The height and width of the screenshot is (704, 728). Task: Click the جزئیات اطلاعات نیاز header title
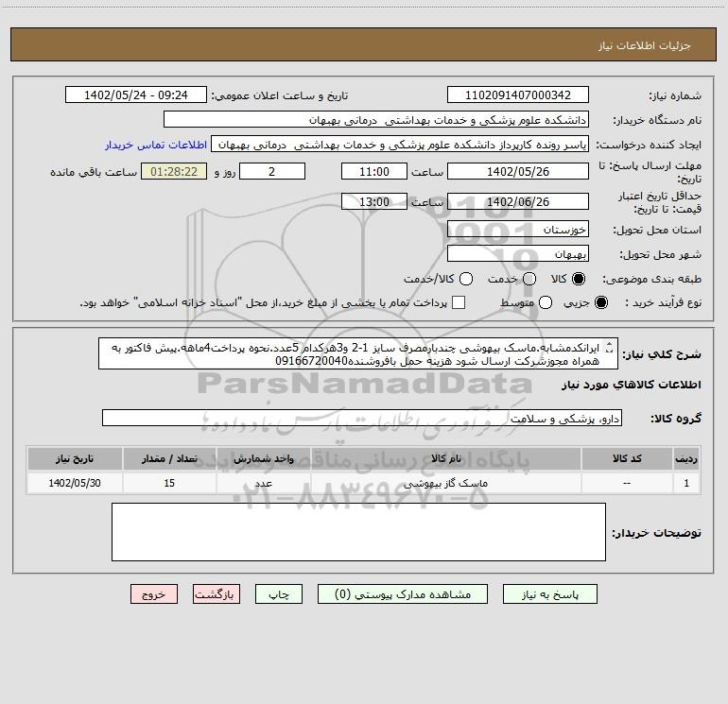645,45
